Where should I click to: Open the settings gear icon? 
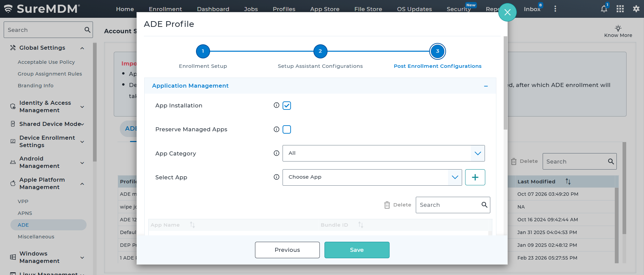(636, 9)
